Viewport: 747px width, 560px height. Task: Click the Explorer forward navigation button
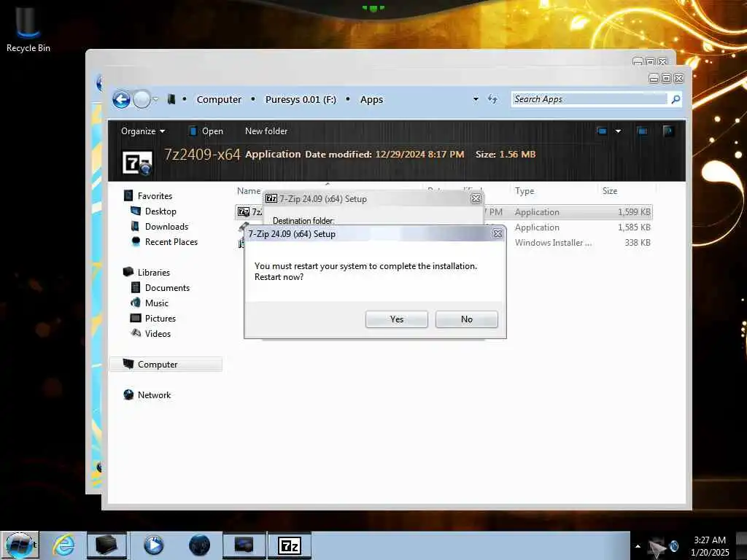(142, 99)
